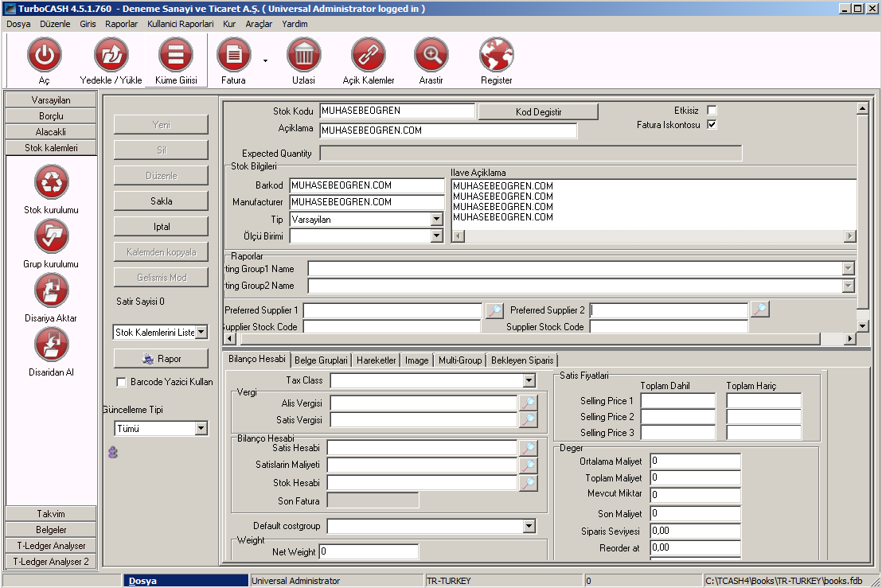The width and height of the screenshot is (882, 588).
Task: Click the Satis Hesabi lookup magnifier
Action: pos(529,448)
